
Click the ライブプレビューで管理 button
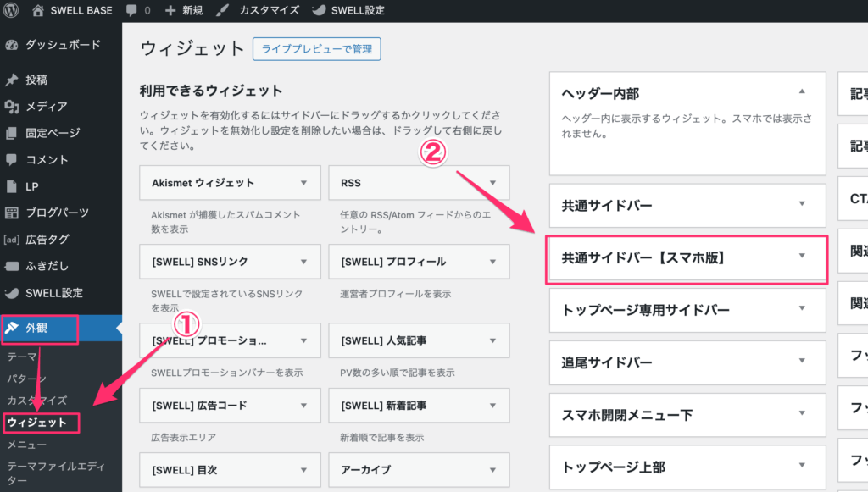(316, 49)
